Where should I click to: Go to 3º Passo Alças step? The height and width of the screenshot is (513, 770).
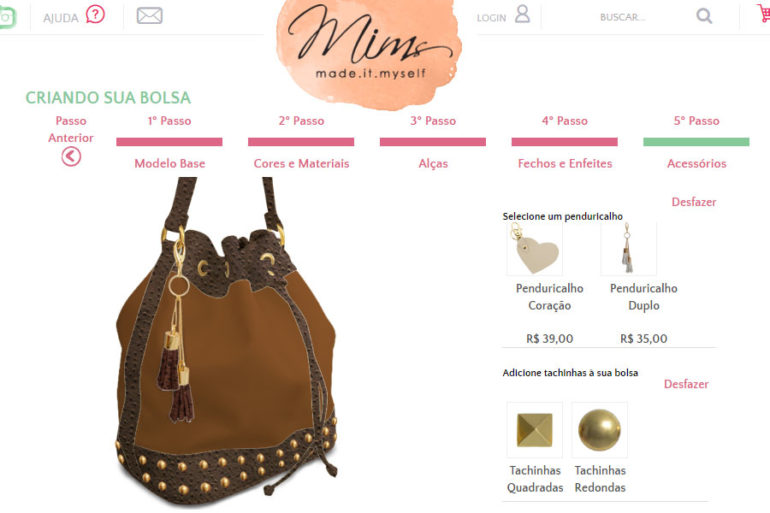[x=433, y=142]
